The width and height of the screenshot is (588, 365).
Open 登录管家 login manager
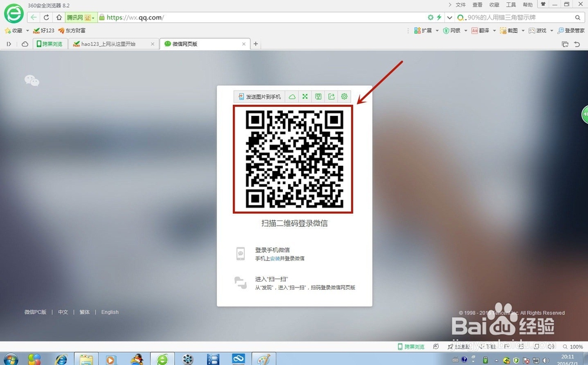coord(571,30)
